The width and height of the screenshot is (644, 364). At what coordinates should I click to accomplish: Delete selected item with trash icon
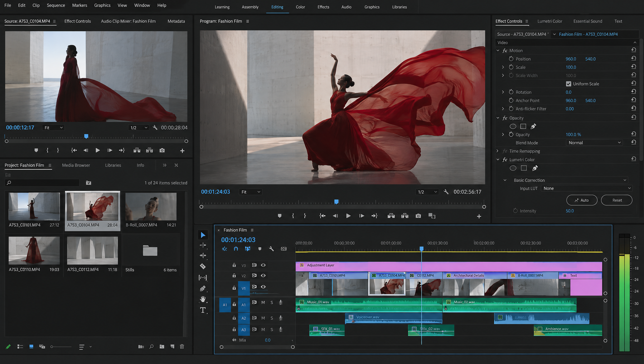tap(182, 346)
